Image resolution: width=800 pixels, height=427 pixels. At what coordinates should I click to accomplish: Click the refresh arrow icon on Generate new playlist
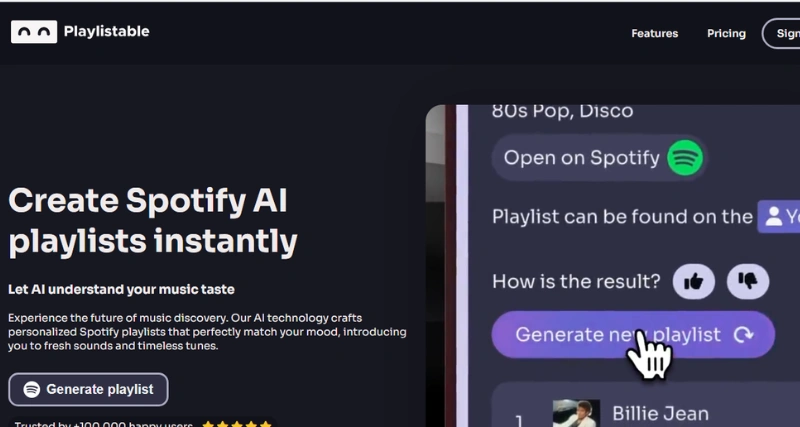(x=743, y=335)
